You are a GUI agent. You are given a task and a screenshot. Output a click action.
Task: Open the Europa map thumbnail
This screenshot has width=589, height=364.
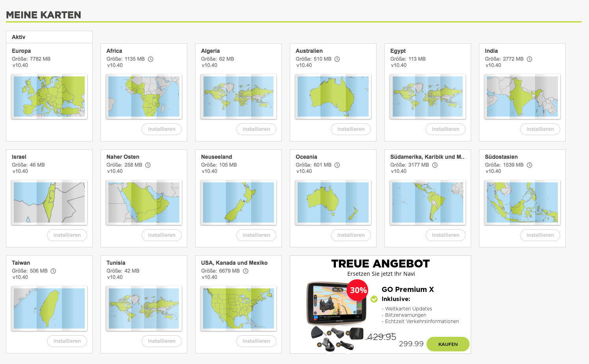[49, 97]
